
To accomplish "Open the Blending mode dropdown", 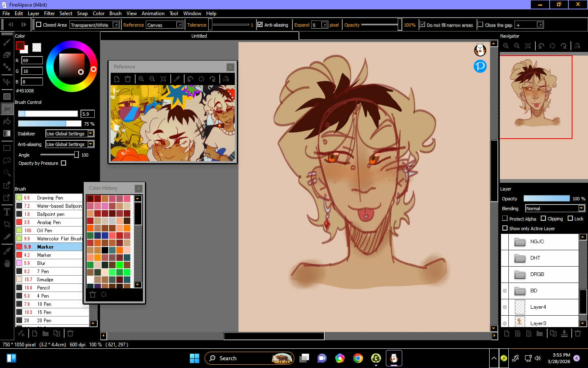I will (x=555, y=209).
